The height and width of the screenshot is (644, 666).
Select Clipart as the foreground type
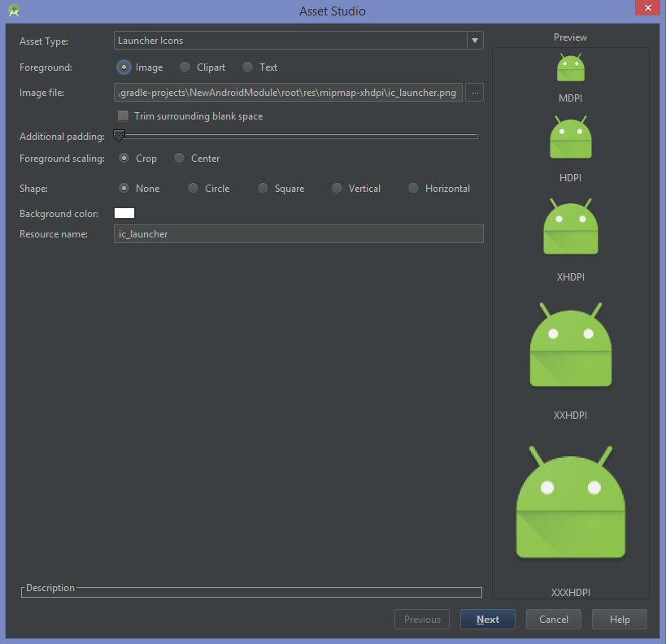(185, 67)
